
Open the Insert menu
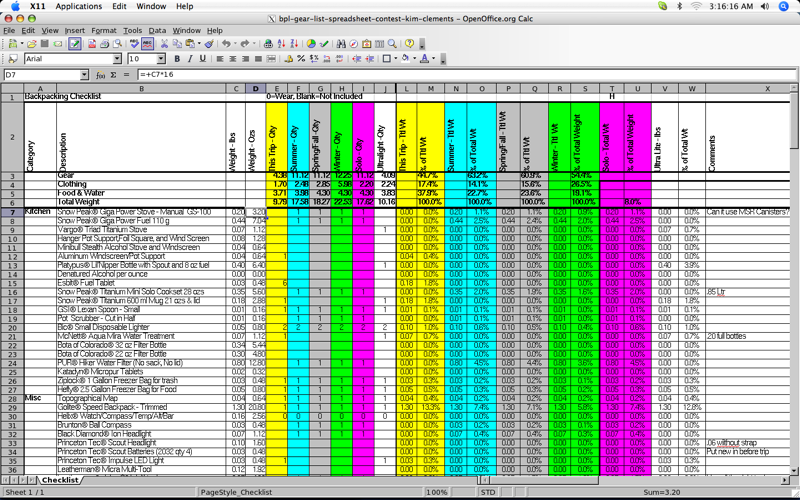74,31
